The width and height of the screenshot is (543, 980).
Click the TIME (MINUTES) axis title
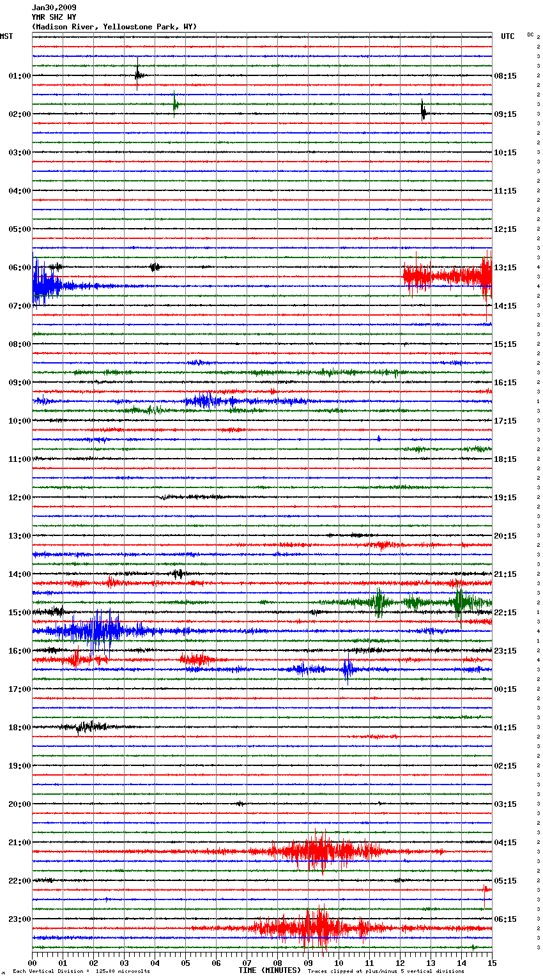[270, 970]
